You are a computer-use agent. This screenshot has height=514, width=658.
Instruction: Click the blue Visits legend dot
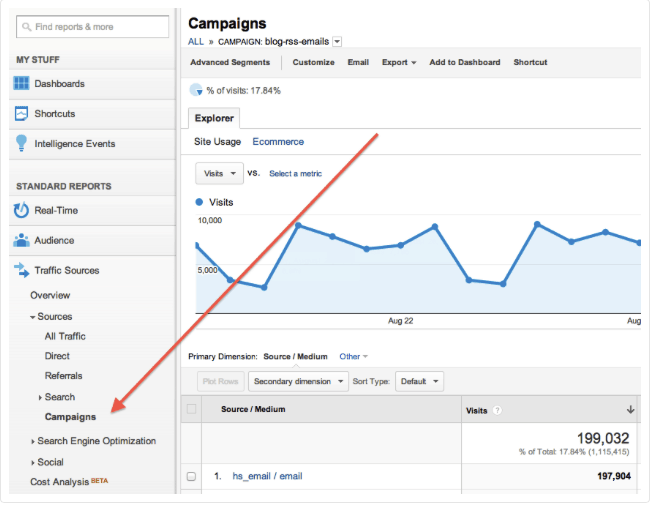(199, 202)
